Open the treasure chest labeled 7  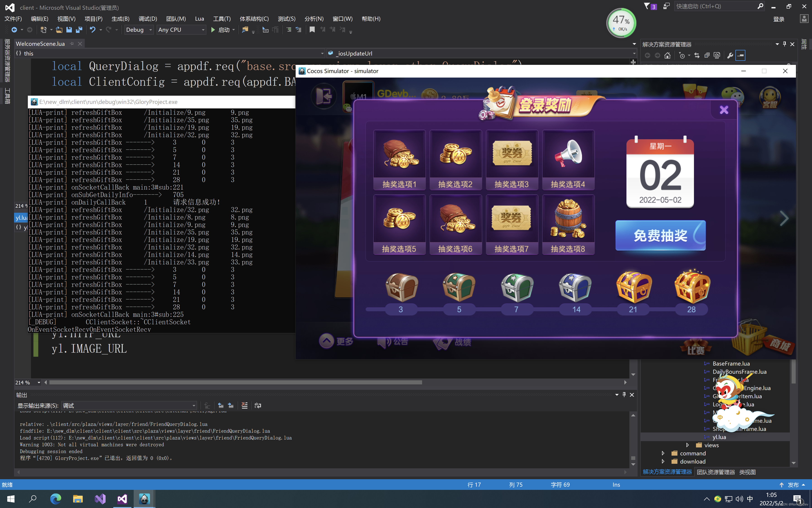[517, 287]
